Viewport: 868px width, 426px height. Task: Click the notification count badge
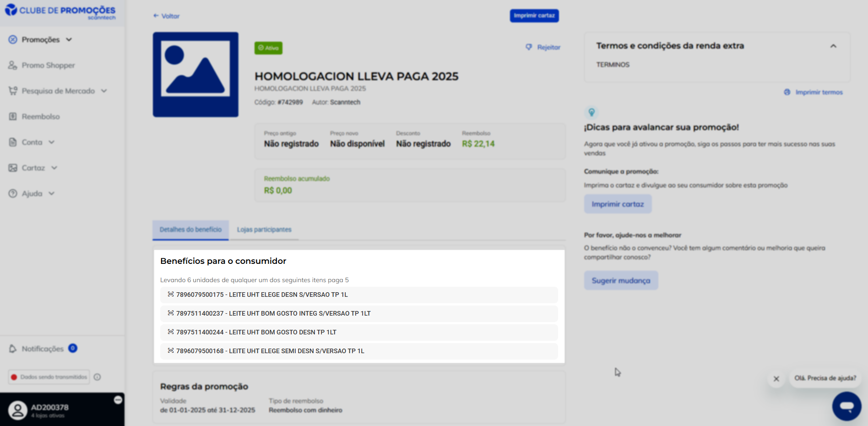click(x=73, y=348)
